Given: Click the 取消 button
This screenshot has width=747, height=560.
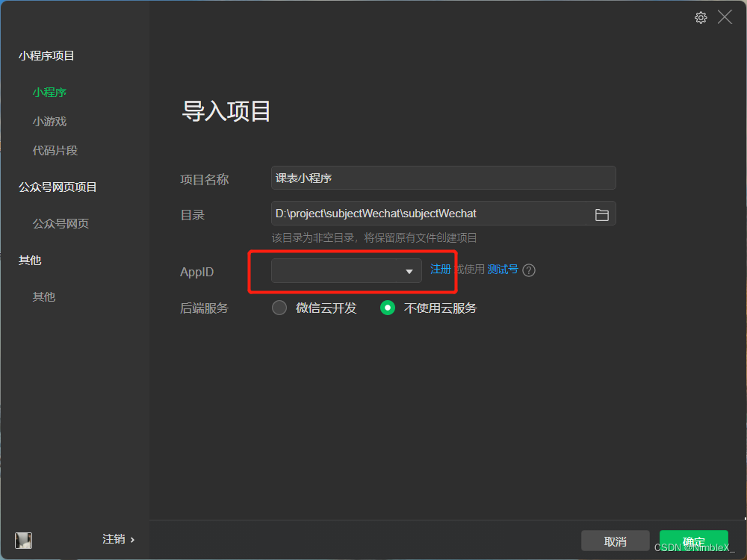Looking at the screenshot, I should click(615, 541).
